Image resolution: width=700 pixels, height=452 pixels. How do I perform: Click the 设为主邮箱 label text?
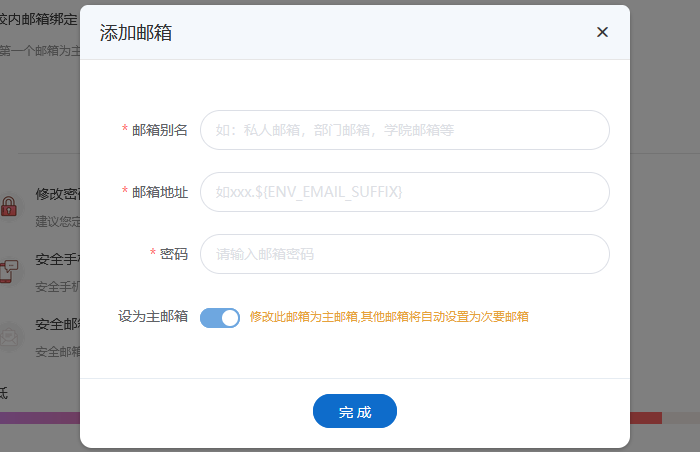click(x=153, y=317)
